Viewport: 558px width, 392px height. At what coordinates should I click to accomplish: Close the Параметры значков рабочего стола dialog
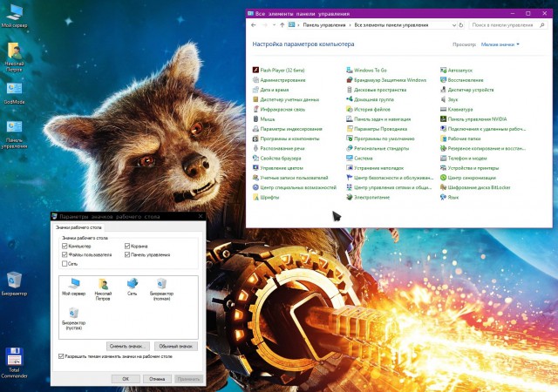[201, 216]
